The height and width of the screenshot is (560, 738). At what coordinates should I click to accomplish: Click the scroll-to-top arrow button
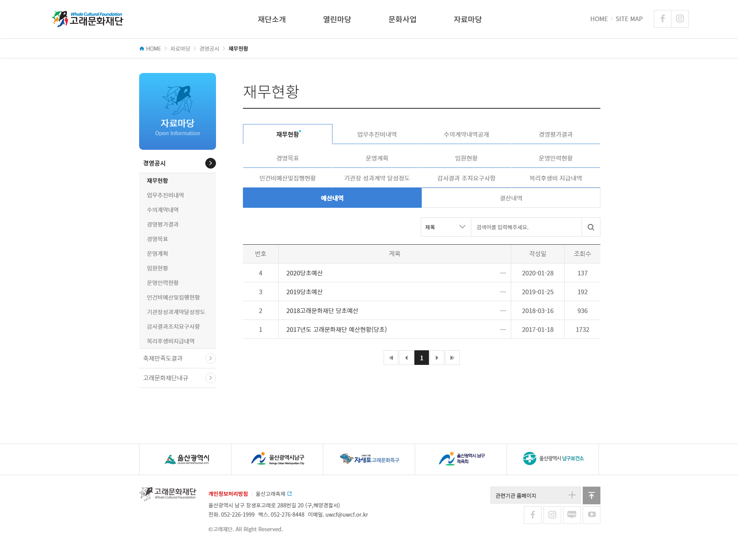tap(591, 495)
